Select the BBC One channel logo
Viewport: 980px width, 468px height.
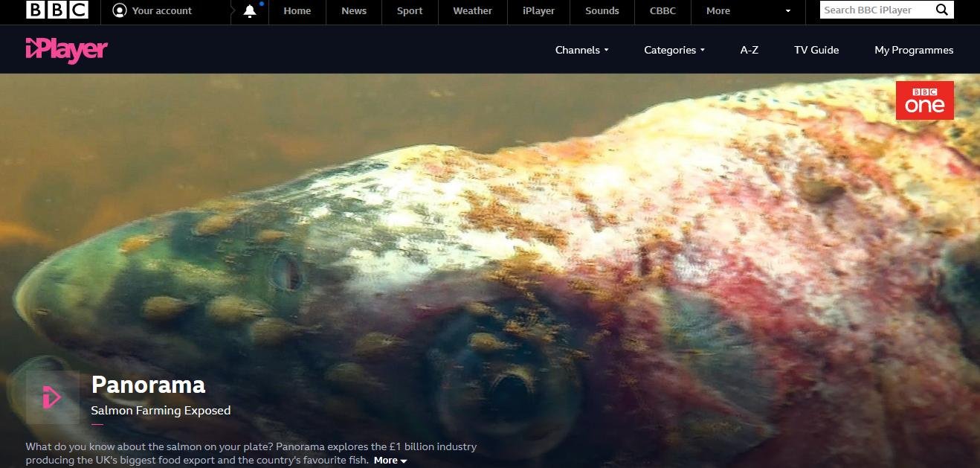tap(924, 100)
